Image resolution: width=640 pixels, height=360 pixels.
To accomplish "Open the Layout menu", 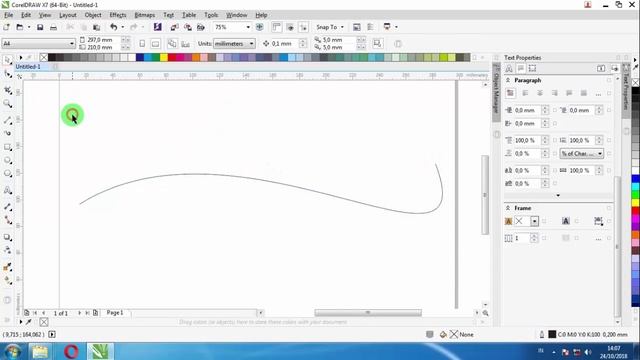I will point(68,15).
